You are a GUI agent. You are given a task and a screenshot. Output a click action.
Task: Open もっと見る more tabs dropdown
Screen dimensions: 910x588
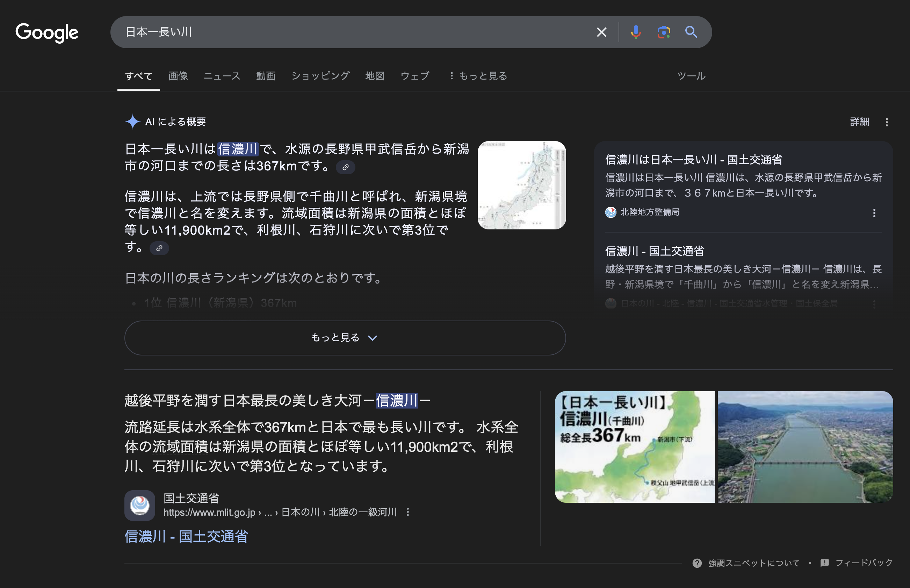[478, 76]
